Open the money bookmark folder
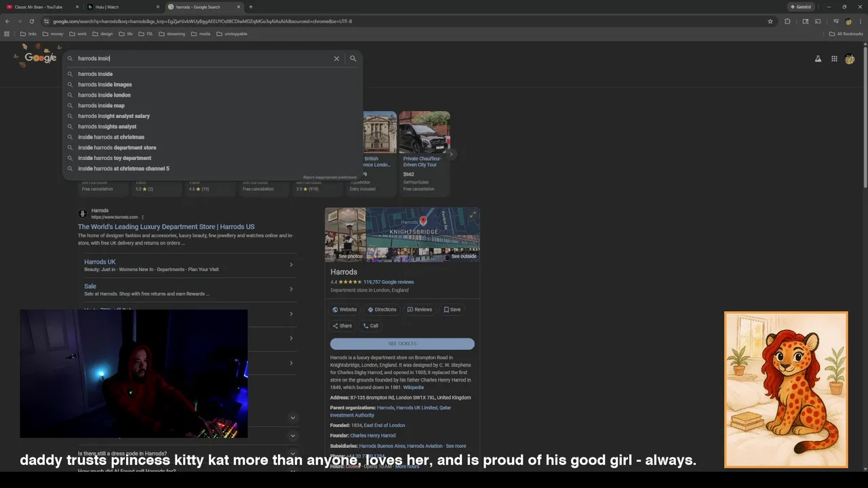 [x=53, y=34]
